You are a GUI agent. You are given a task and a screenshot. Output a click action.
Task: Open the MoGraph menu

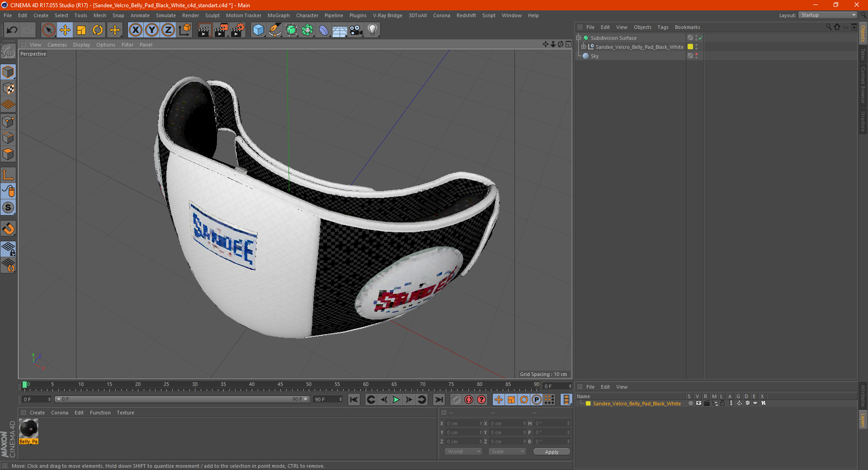278,15
